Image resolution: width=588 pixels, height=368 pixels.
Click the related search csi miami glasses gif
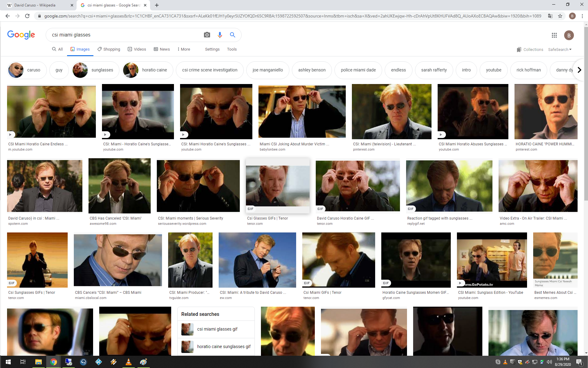(216, 329)
